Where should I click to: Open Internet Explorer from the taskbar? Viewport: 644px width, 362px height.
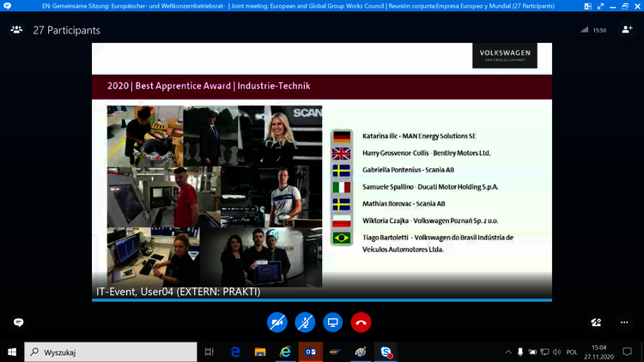click(285, 352)
